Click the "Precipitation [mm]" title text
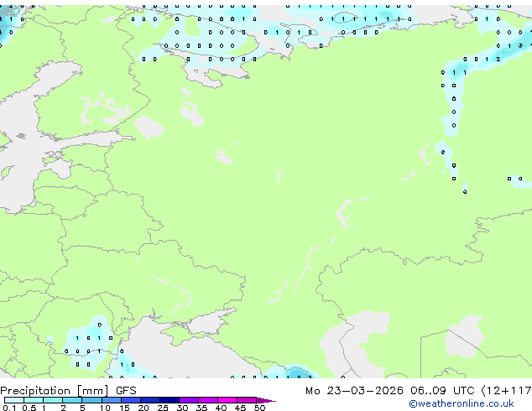 coord(55,391)
